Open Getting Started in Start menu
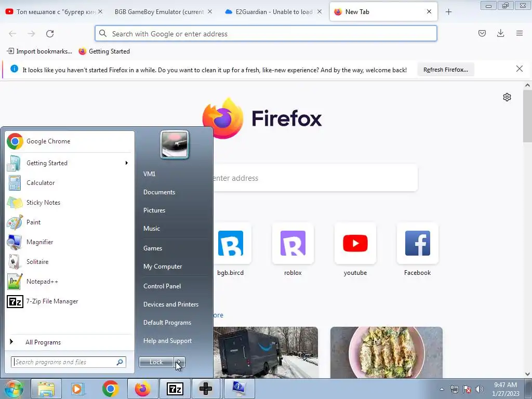 (69, 163)
